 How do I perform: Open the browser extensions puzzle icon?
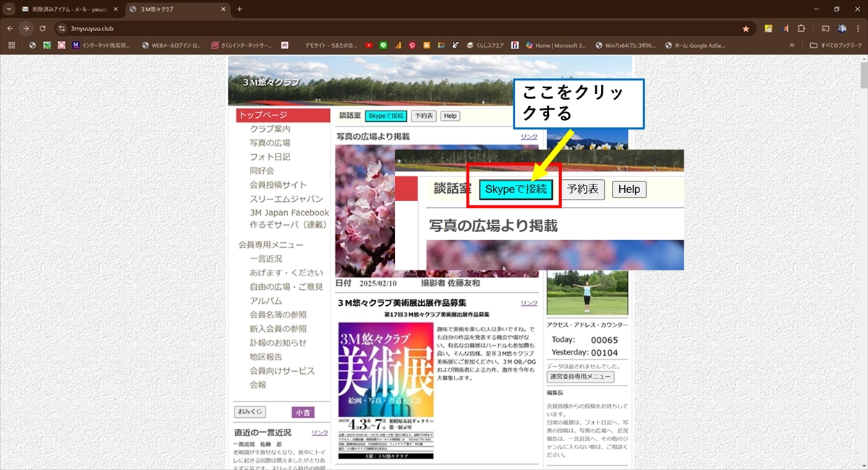pyautogui.click(x=801, y=28)
